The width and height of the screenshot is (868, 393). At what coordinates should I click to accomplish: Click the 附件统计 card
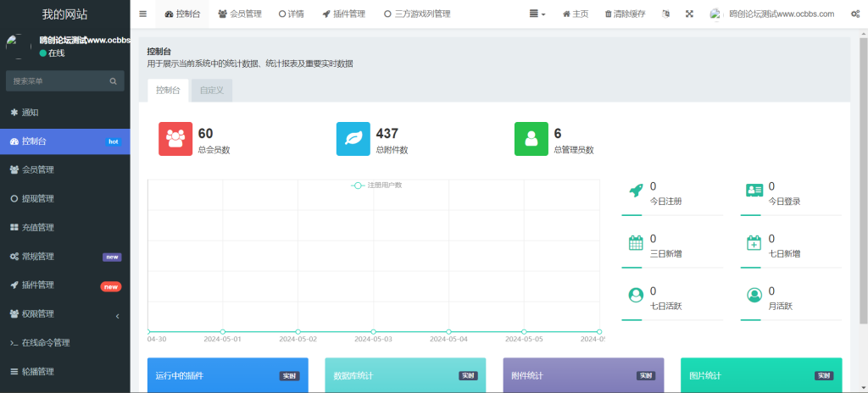[583, 375]
